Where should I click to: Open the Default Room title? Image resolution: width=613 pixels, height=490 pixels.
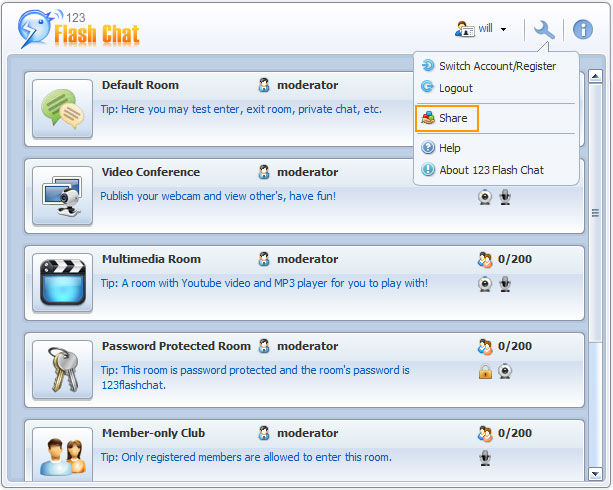(x=140, y=85)
